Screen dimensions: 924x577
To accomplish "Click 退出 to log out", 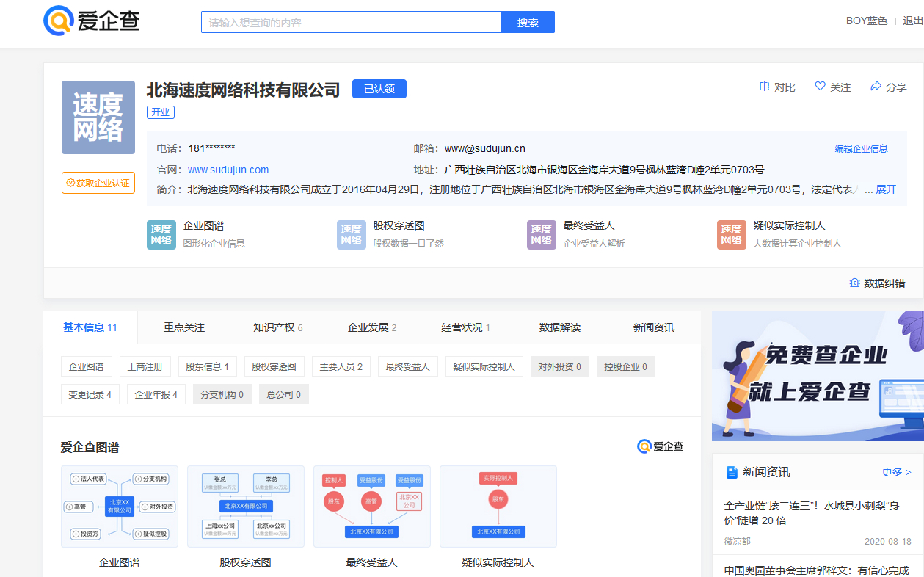I will (913, 21).
